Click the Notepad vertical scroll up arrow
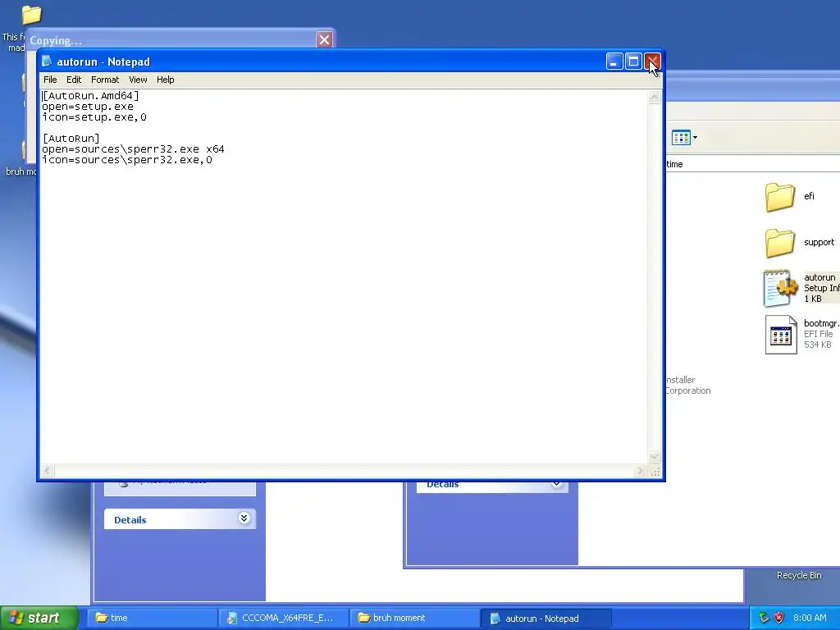Screen dimensions: 840x630 pyautogui.click(x=654, y=97)
